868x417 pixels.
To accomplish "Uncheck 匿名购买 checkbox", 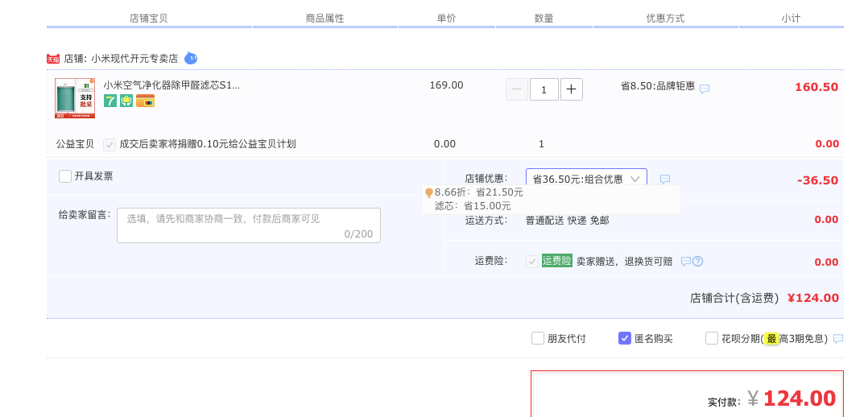I will point(625,338).
